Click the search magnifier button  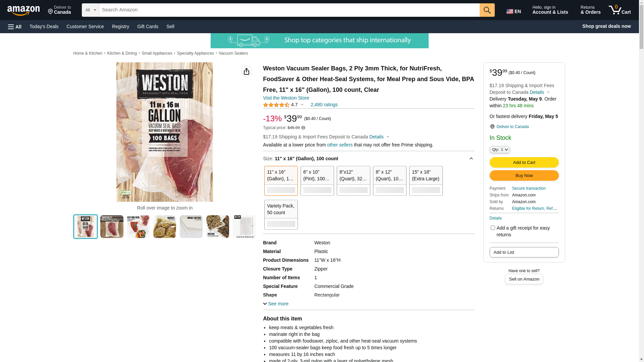click(x=487, y=10)
